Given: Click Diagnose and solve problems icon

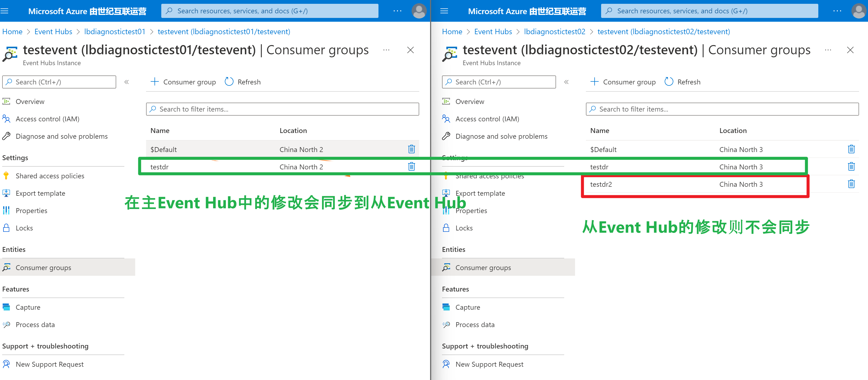Looking at the screenshot, I should pyautogui.click(x=8, y=136).
